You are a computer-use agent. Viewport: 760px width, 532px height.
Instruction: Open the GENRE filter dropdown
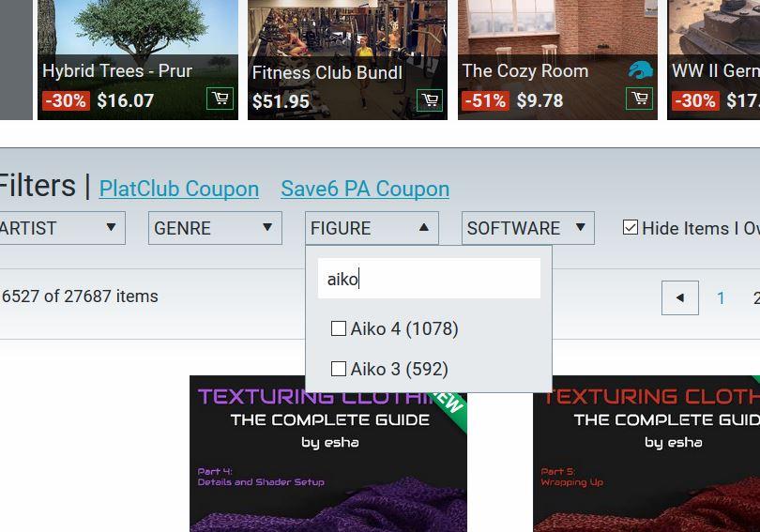pos(215,228)
